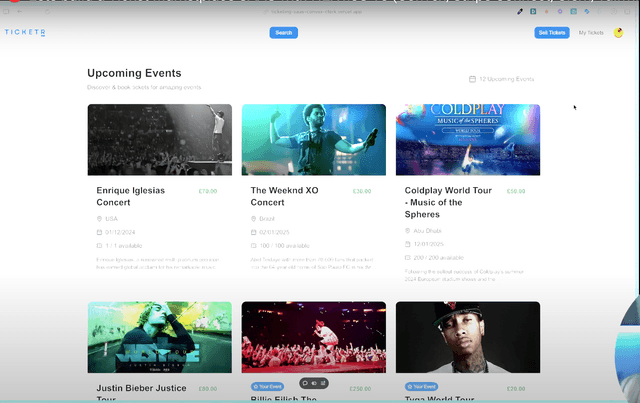Click the 200 / 200 available text
Viewport: 640px width, 403px height.
(439, 258)
